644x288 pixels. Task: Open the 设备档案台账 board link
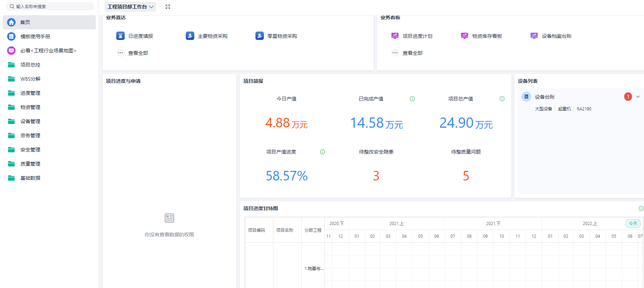[x=557, y=36]
